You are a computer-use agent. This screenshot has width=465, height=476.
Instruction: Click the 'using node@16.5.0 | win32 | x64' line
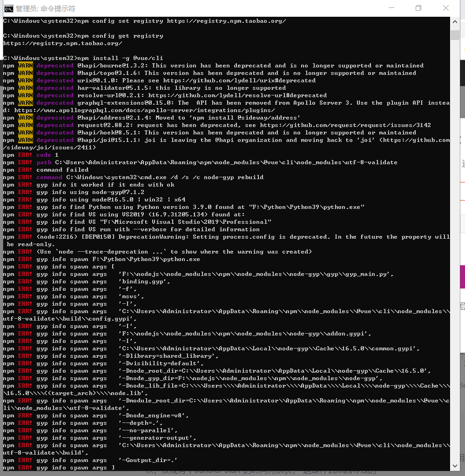[x=94, y=200]
